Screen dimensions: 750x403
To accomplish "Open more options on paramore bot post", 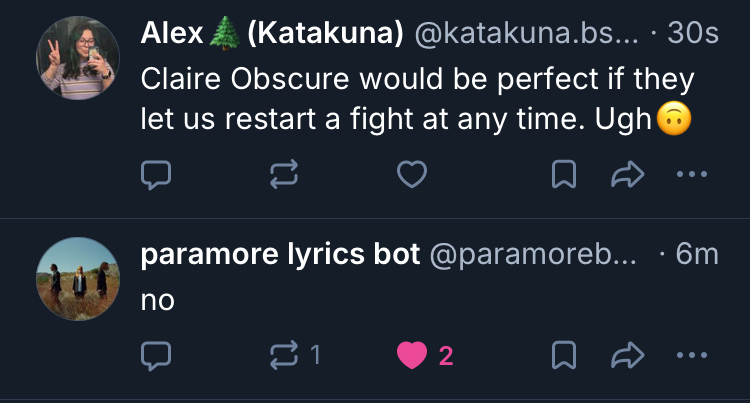I will point(692,354).
